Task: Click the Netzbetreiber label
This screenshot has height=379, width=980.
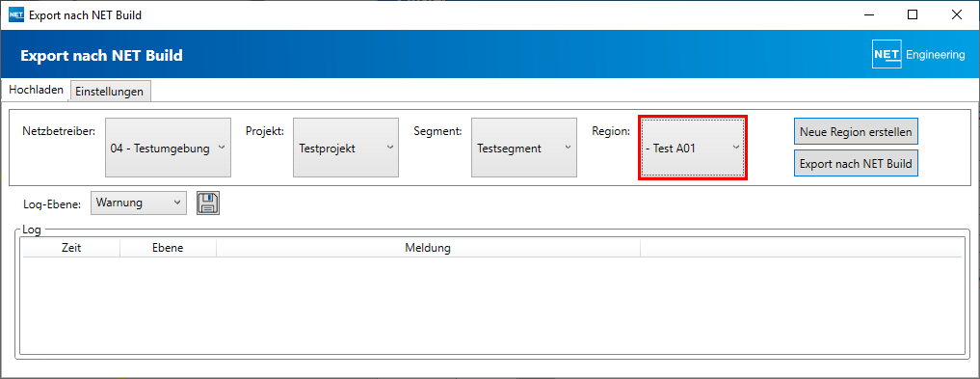Action: click(59, 131)
